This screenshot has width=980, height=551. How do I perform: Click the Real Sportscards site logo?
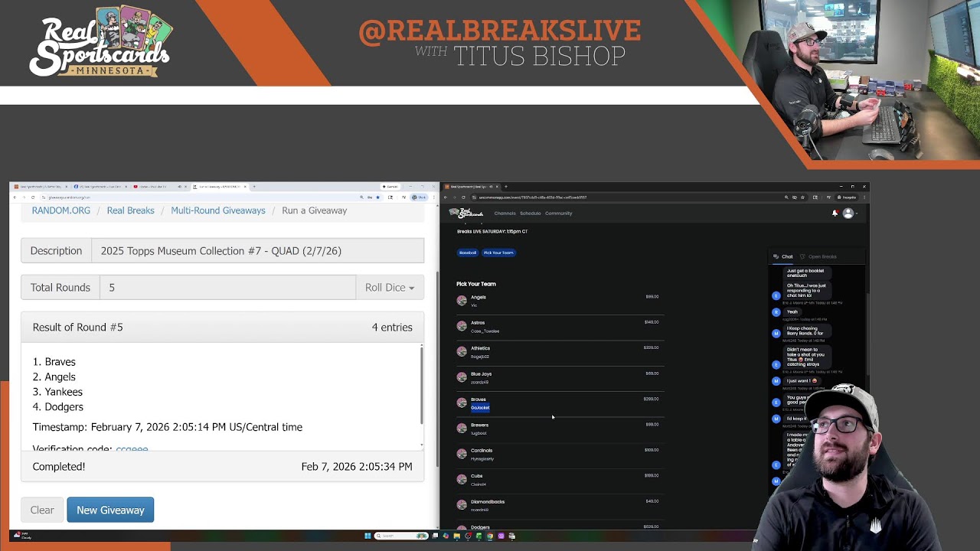(x=466, y=213)
